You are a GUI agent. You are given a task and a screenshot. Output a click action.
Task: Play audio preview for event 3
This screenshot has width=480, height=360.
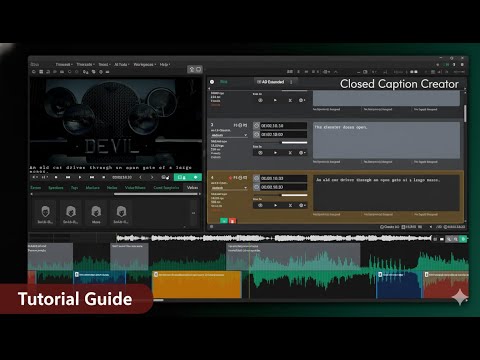[x=275, y=153]
